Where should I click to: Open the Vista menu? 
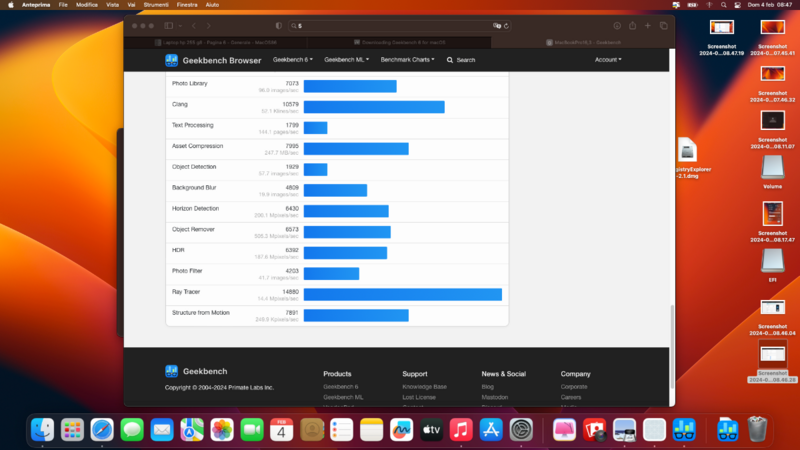click(x=112, y=5)
